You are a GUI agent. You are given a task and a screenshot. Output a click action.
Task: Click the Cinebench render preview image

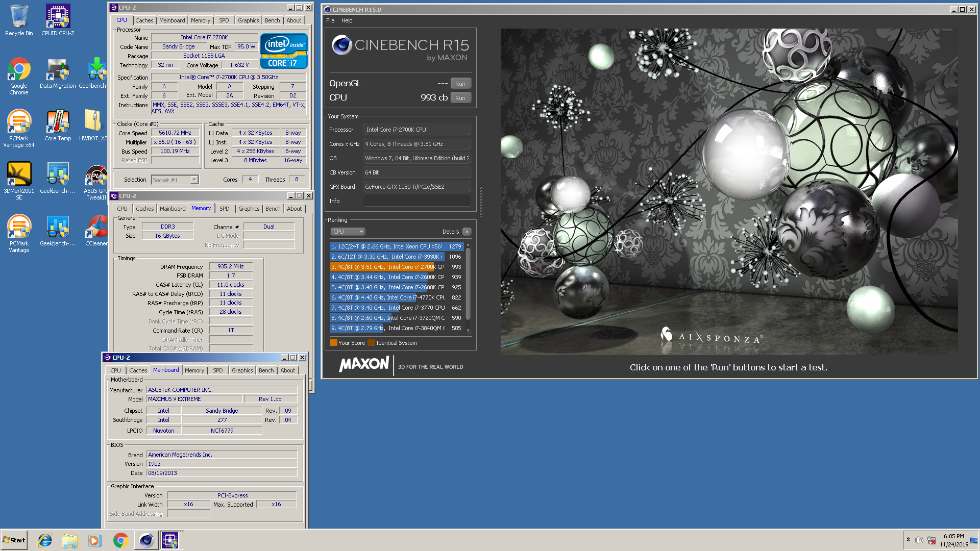[x=729, y=191]
